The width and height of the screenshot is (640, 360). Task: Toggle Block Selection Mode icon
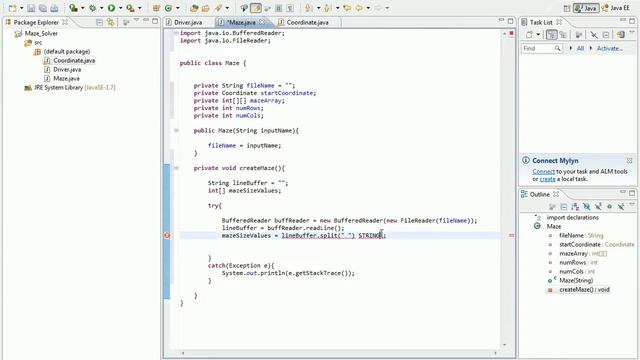(x=279, y=8)
